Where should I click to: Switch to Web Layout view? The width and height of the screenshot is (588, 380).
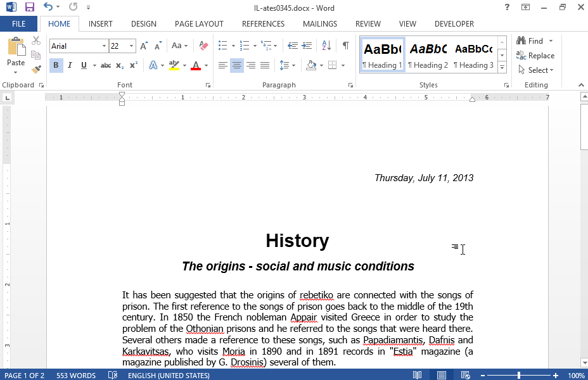click(x=465, y=375)
